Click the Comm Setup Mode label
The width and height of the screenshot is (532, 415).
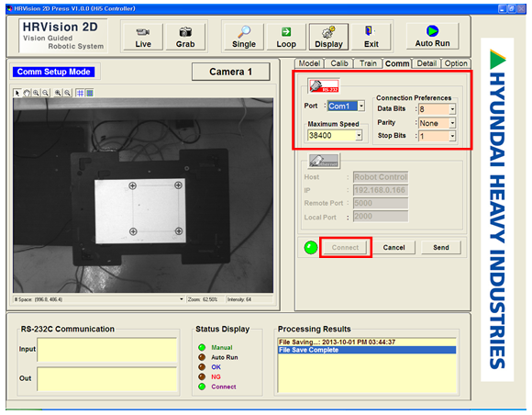(53, 72)
